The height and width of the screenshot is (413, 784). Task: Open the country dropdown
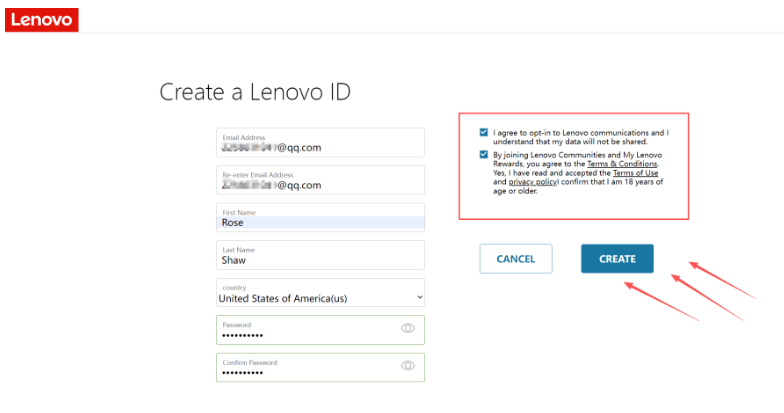pos(320,292)
